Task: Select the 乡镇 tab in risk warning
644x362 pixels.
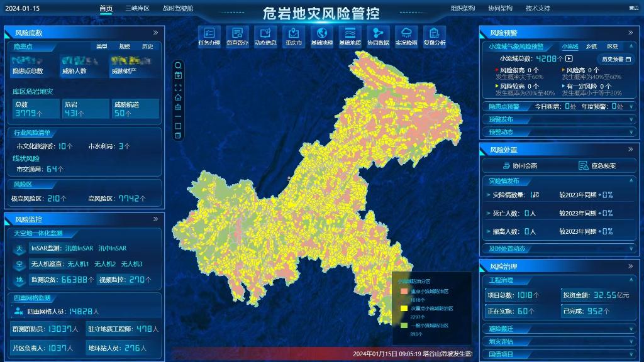Action: (591, 47)
